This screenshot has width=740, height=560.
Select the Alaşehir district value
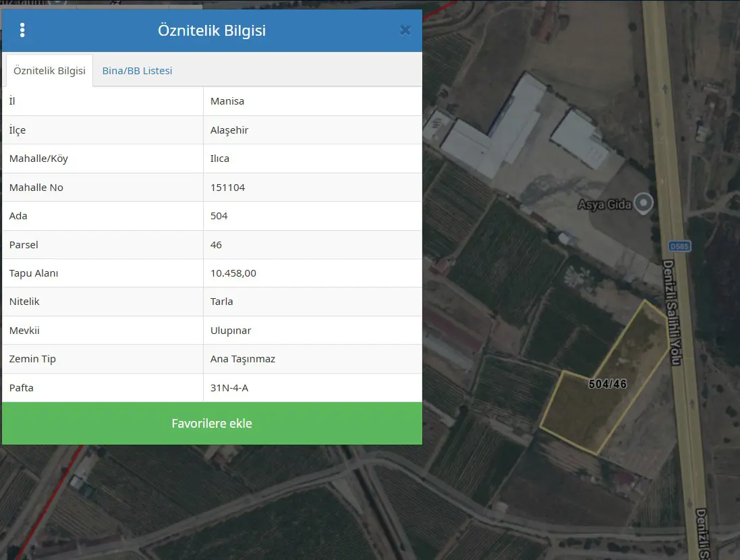coord(229,130)
